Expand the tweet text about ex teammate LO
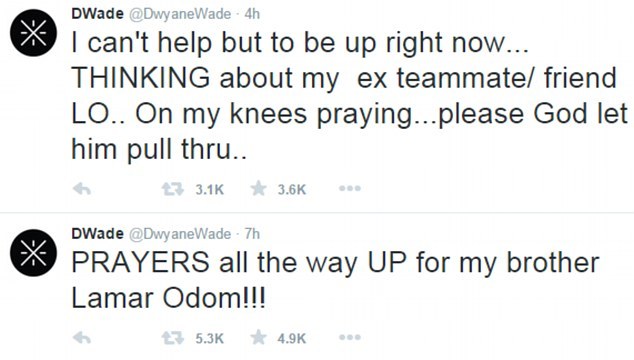 coord(350,95)
